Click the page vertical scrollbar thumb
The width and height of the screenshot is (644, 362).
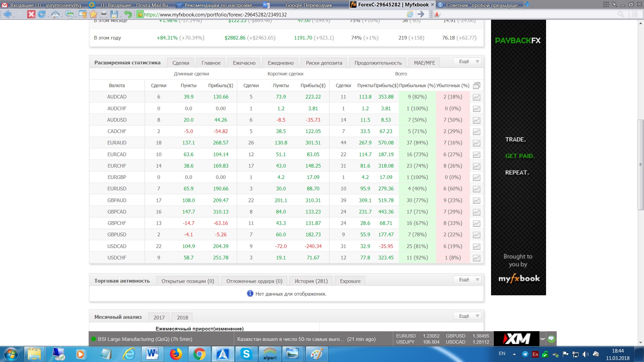click(x=641, y=165)
